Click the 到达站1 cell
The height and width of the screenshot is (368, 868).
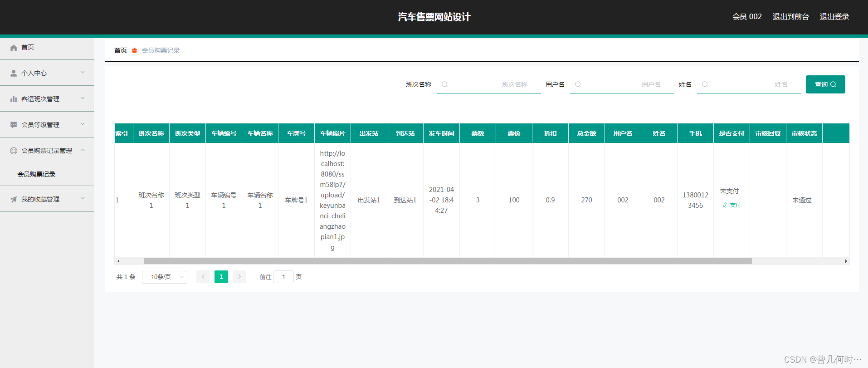405,200
